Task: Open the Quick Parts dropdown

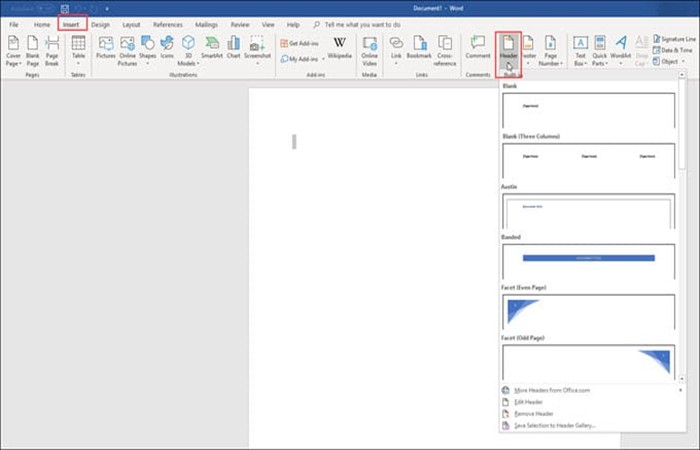Action: click(599, 58)
